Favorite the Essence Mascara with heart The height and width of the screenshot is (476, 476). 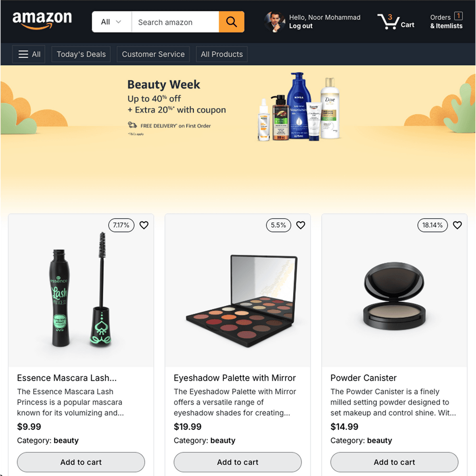pos(144,225)
